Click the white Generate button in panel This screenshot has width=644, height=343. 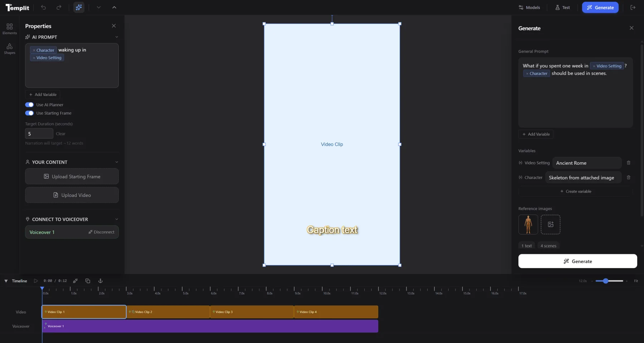click(578, 261)
